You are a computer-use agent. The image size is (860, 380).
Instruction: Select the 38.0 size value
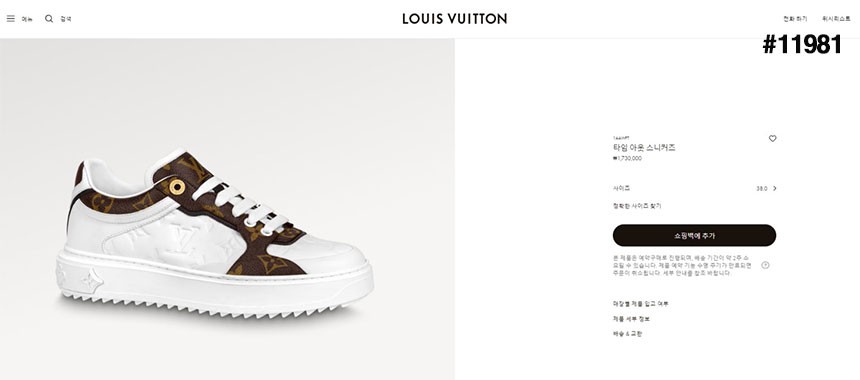tap(762, 189)
